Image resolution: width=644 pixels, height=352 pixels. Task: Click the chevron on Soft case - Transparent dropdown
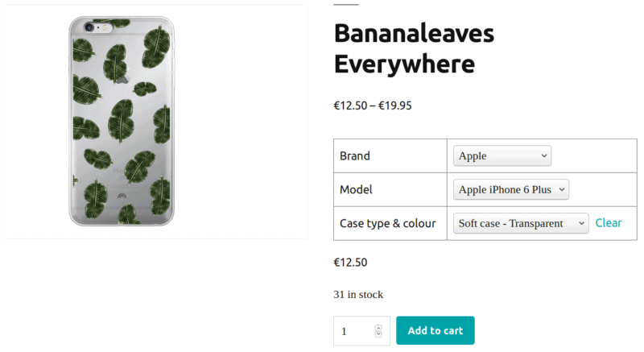click(581, 223)
